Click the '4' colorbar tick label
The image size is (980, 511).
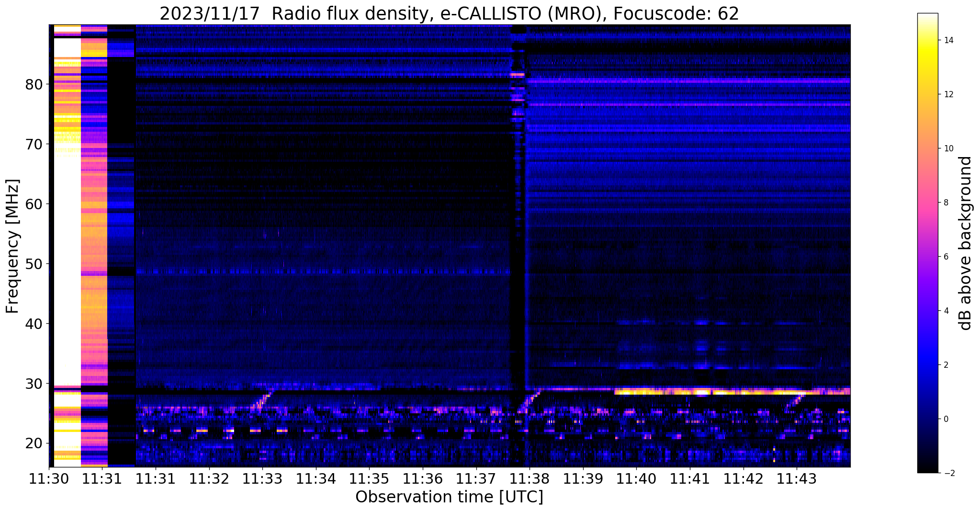tap(946, 311)
